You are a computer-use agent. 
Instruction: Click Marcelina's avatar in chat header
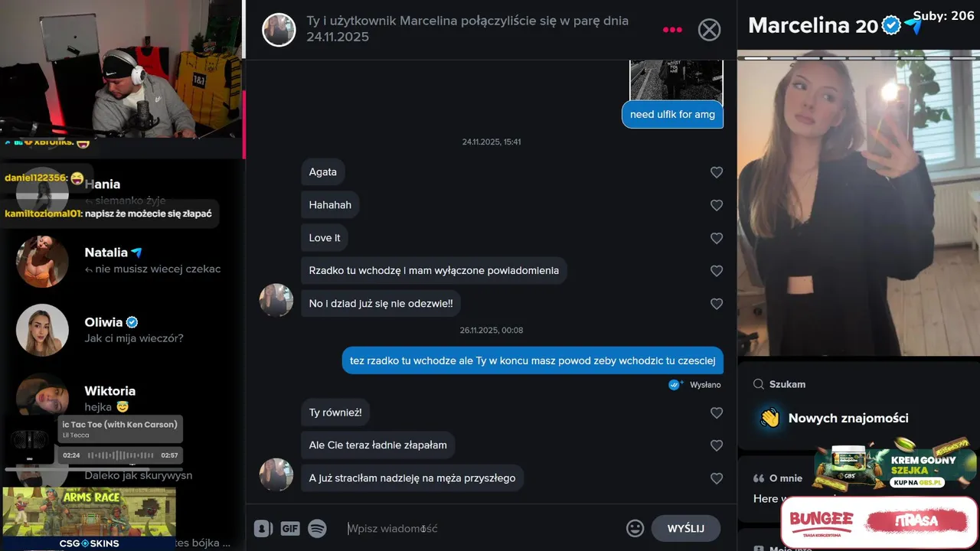(279, 30)
